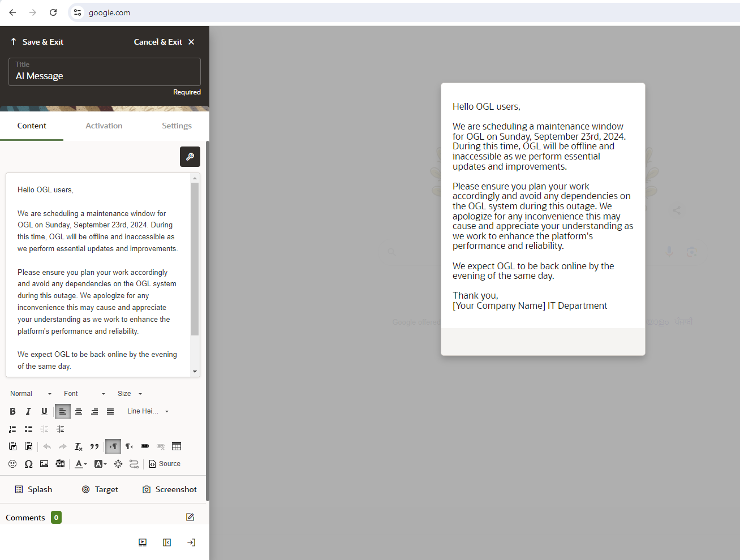This screenshot has width=740, height=560.
Task: Click the editor's vertical scrollbar thumb
Action: coord(195,259)
